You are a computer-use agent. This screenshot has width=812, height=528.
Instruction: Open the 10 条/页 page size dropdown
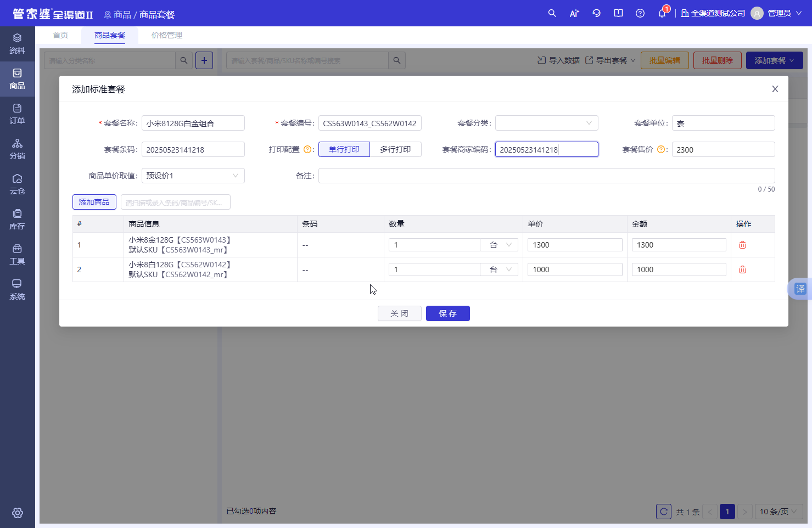click(779, 512)
